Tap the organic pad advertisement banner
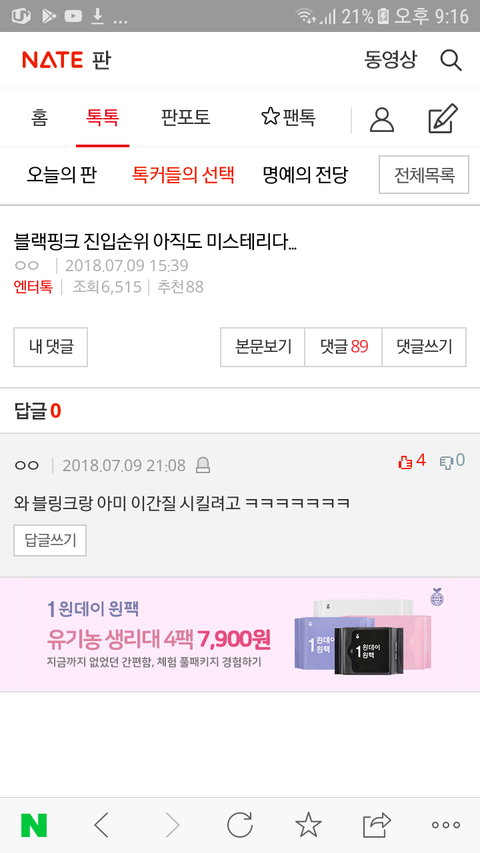The image size is (480, 853). (x=240, y=634)
